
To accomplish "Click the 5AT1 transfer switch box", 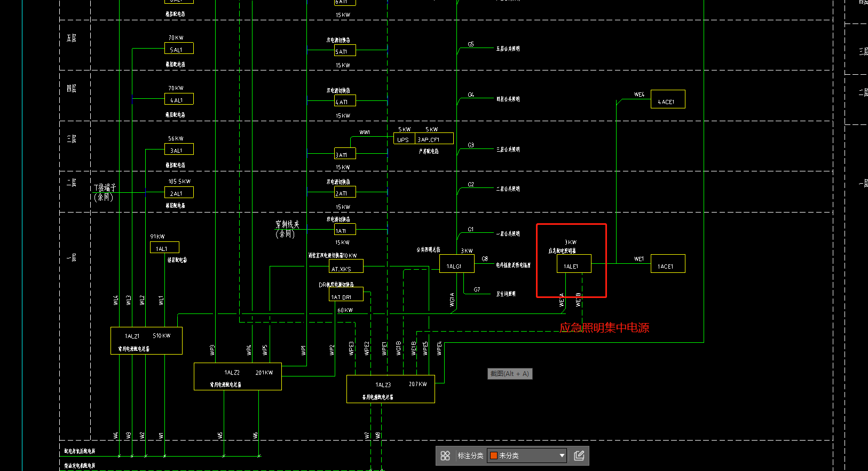I will coord(345,51).
